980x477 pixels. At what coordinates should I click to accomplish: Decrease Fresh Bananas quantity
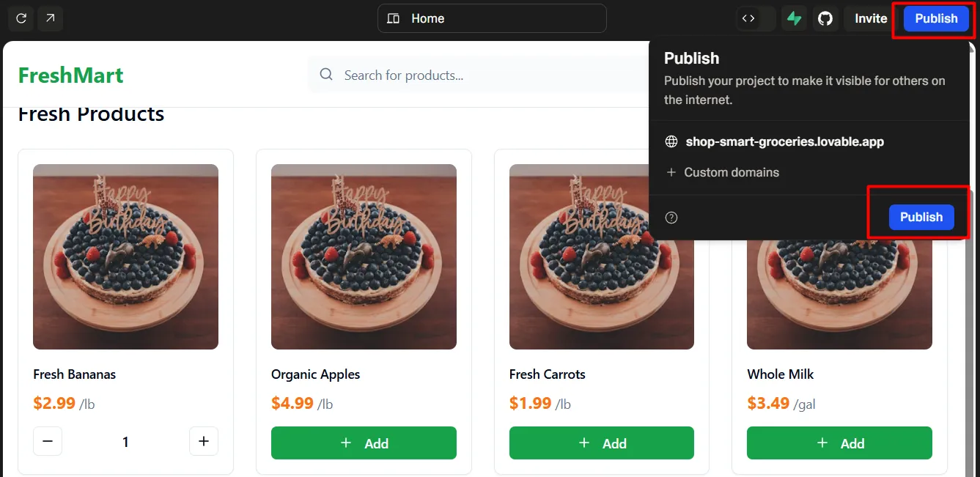[48, 441]
